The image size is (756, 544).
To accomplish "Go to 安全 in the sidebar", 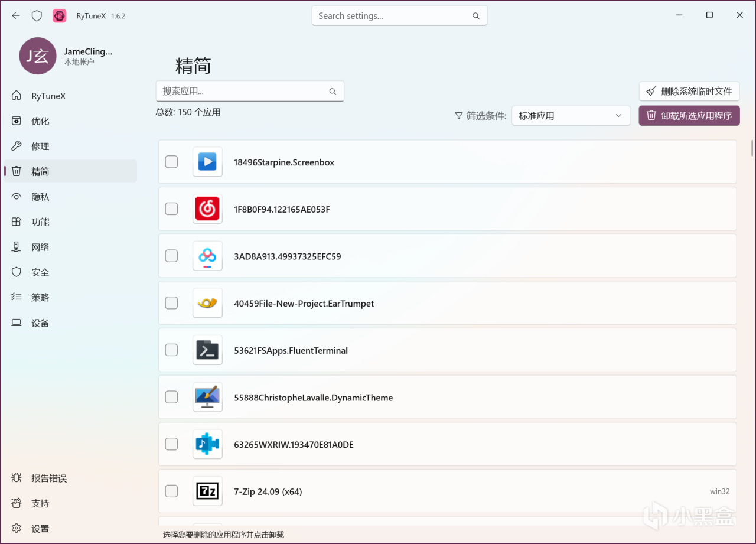I will click(70, 272).
